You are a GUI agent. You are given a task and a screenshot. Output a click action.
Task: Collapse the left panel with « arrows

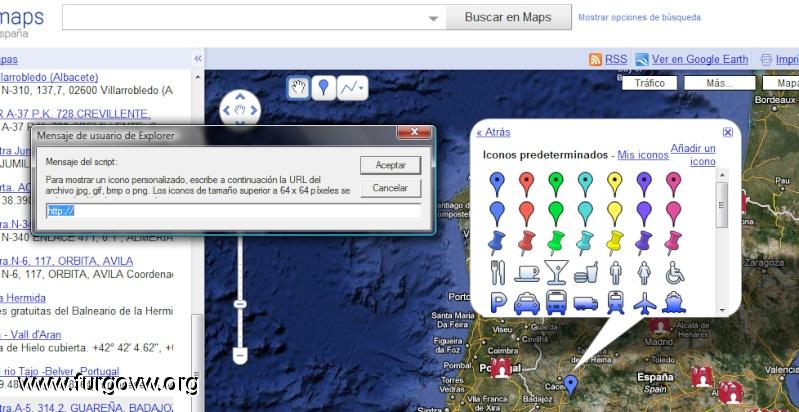198,59
